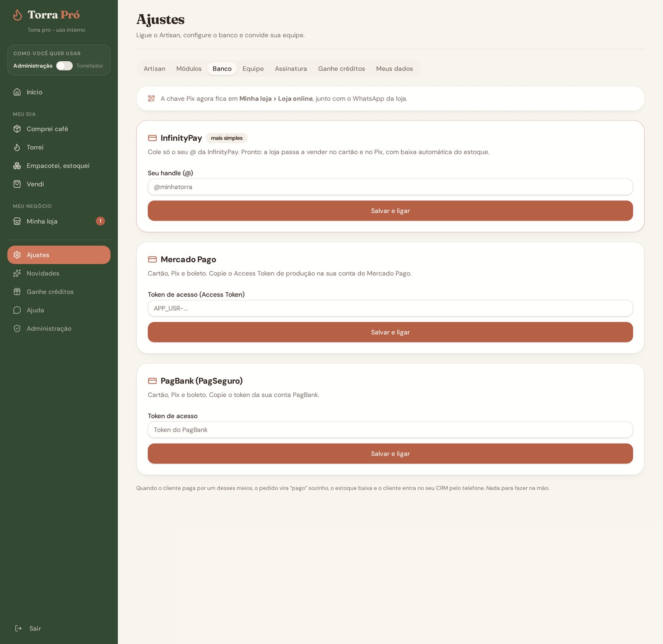Image resolution: width=663 pixels, height=644 pixels.
Task: Click the flame icon beside Torrei
Action: (x=17, y=147)
